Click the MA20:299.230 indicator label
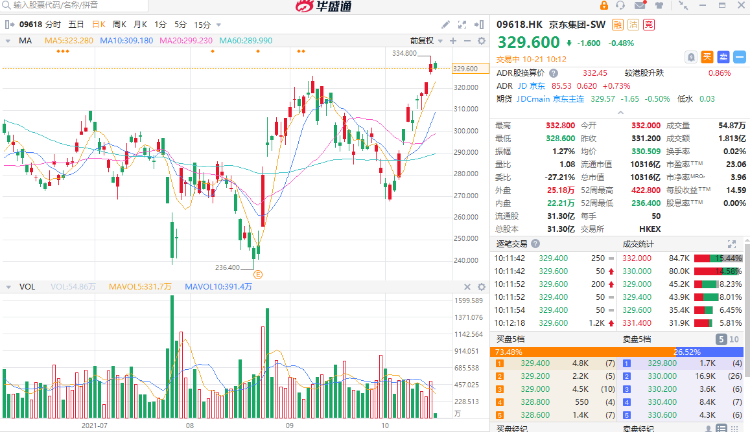This screenshot has height=432, width=750. (186, 41)
